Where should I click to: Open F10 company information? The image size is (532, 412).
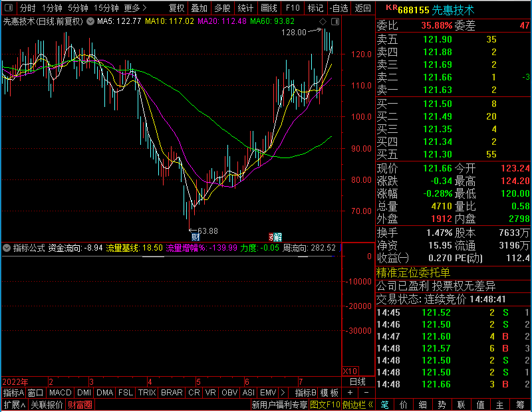click(x=293, y=8)
